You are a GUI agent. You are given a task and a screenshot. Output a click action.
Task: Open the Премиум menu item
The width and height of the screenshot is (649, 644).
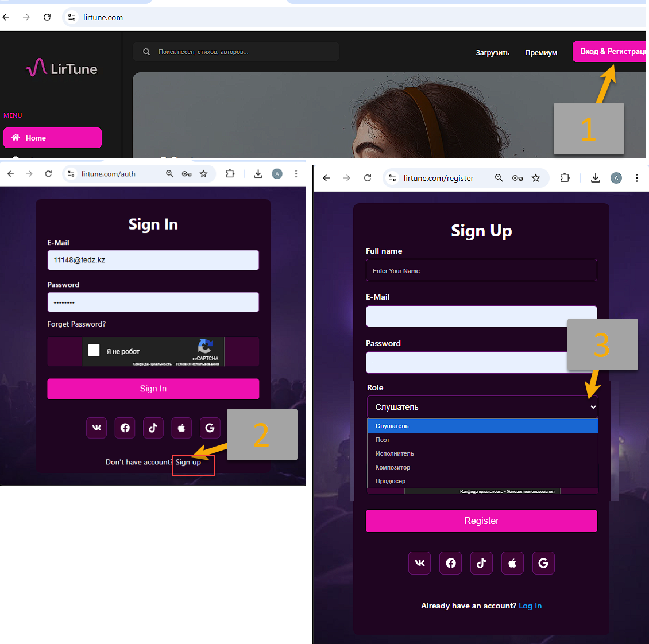click(540, 52)
